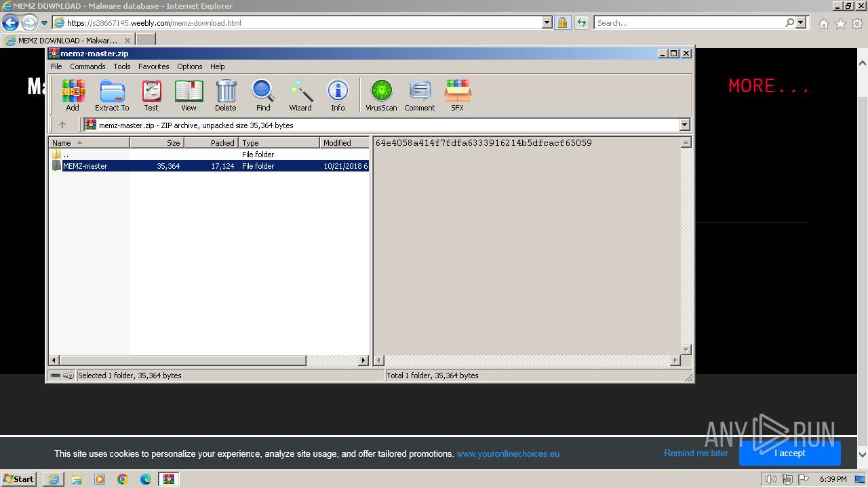The width and height of the screenshot is (868, 488).
Task: Open the Comment tool
Action: click(x=420, y=95)
